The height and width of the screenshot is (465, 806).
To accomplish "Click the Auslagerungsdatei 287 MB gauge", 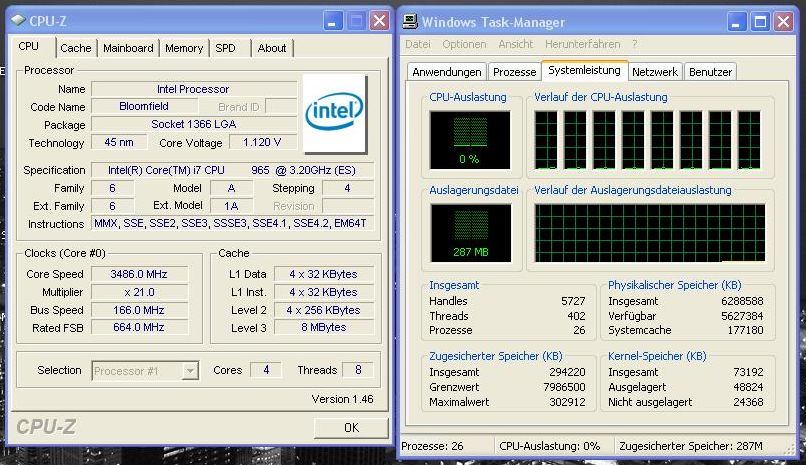I will pyautogui.click(x=471, y=233).
